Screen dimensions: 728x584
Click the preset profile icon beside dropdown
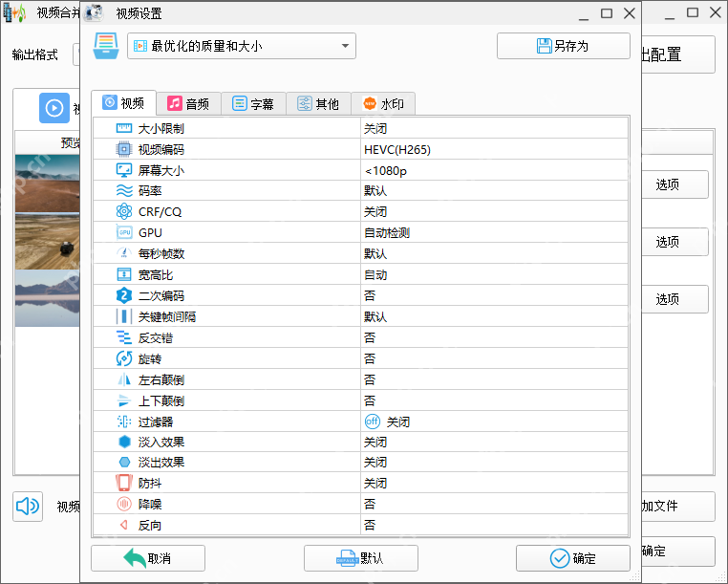point(106,46)
